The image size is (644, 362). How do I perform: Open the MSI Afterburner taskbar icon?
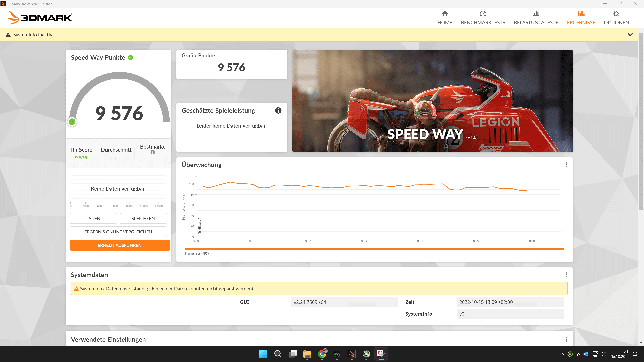(x=366, y=354)
